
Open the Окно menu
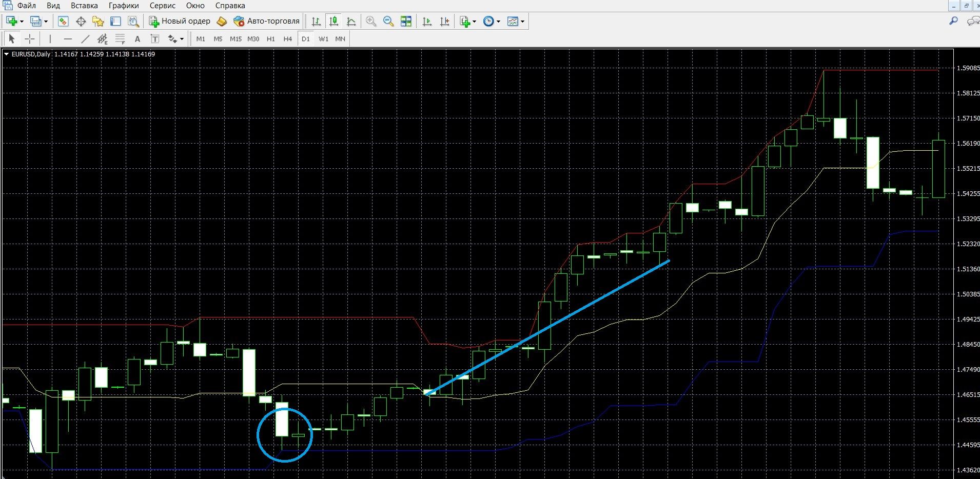(x=195, y=6)
